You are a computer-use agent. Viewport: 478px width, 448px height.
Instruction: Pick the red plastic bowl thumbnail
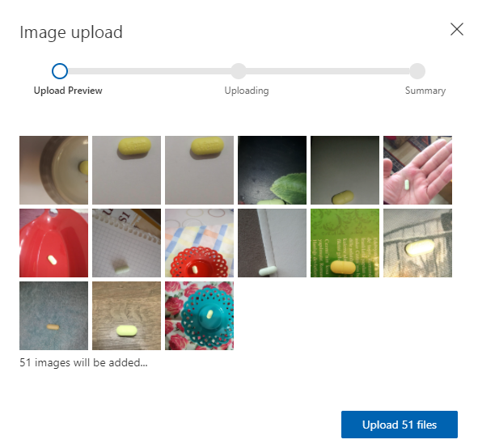pos(53,243)
